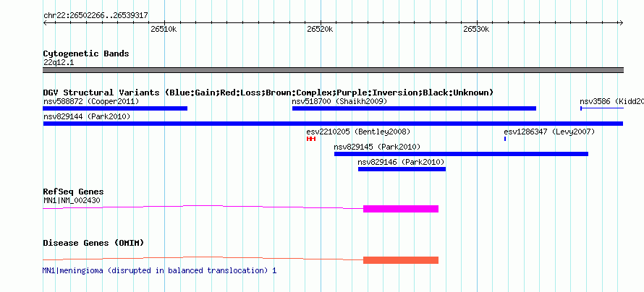
Task: Click the nsv829146 (Park2010) label
Action: pyautogui.click(x=401, y=163)
